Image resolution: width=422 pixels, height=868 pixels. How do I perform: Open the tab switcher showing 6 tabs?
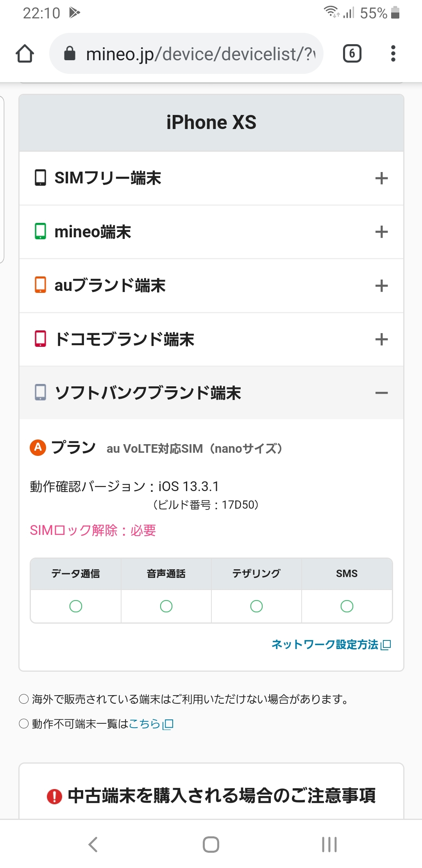tap(352, 54)
